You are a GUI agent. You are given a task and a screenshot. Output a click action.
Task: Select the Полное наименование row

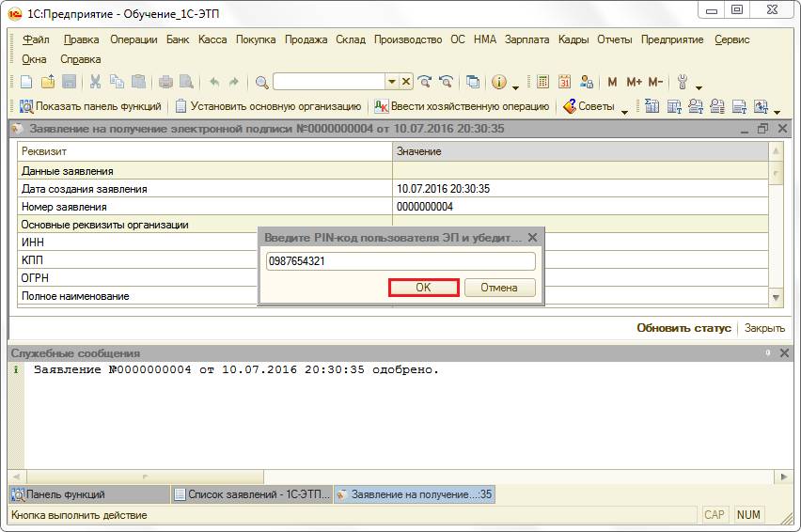point(138,296)
